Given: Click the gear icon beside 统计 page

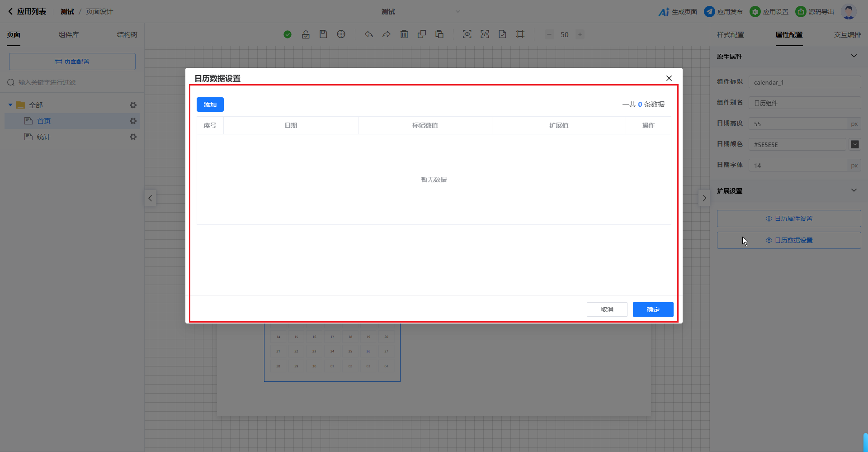Looking at the screenshot, I should [133, 137].
